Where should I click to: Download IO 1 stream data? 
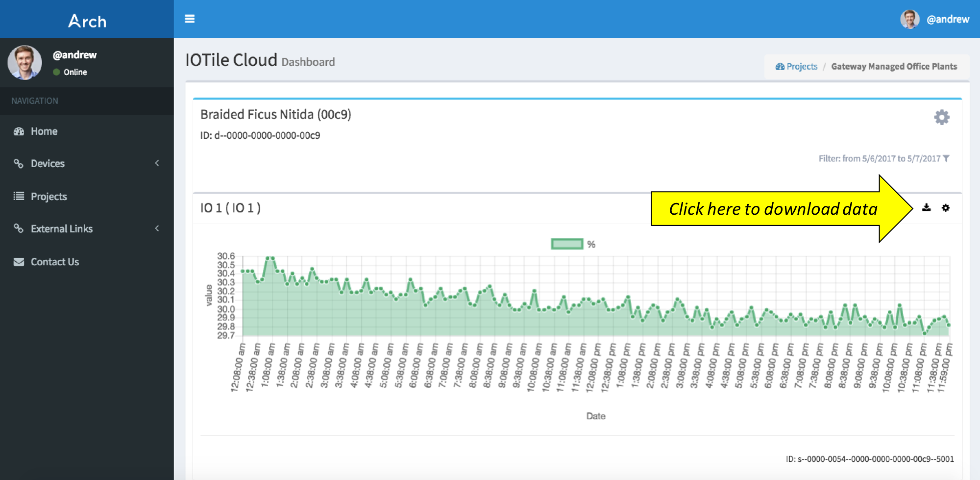pyautogui.click(x=926, y=208)
